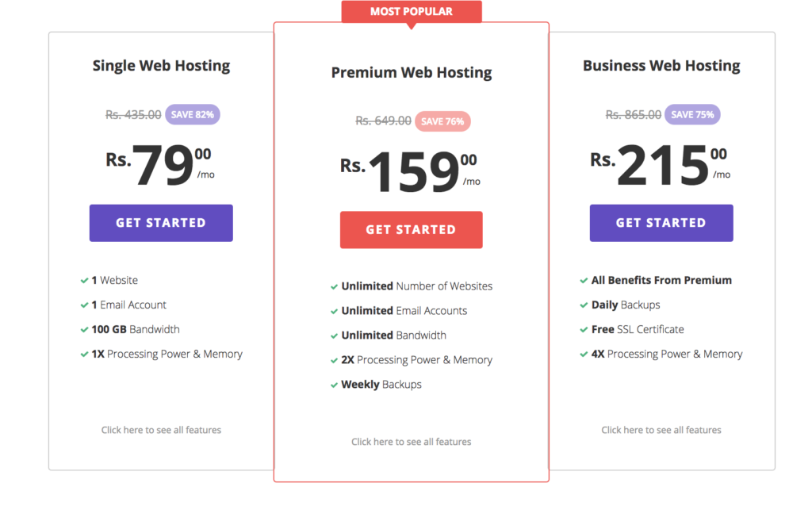Click the checkmark beside Free SSL Certificate
812x510 pixels.
pos(584,330)
